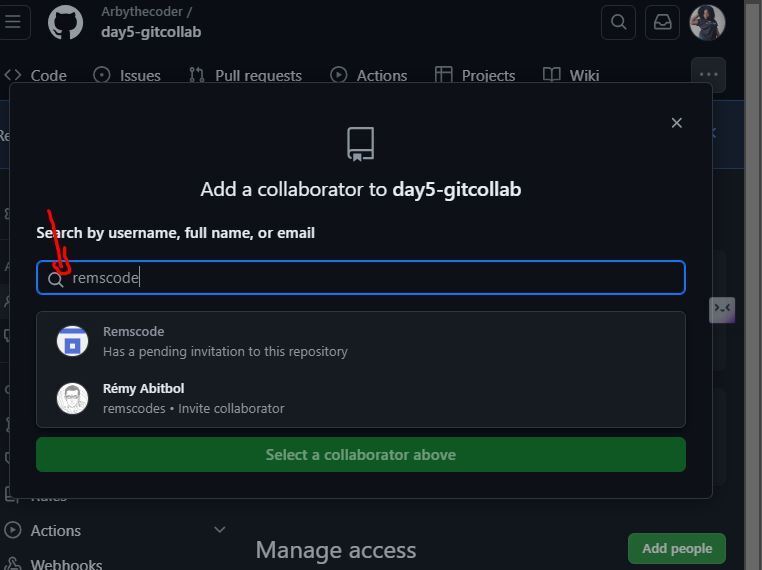Click the Add people button
762x570 pixels.
(677, 548)
